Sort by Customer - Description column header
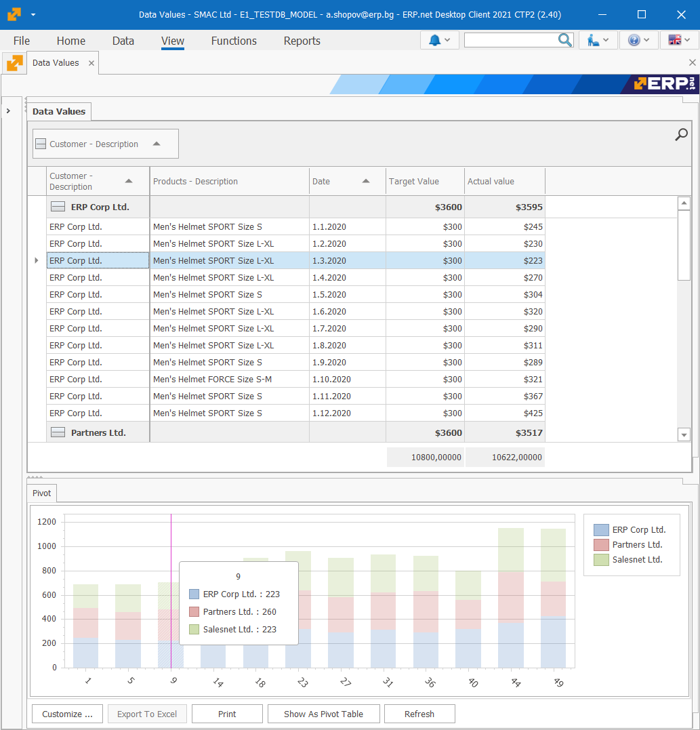 98,181
